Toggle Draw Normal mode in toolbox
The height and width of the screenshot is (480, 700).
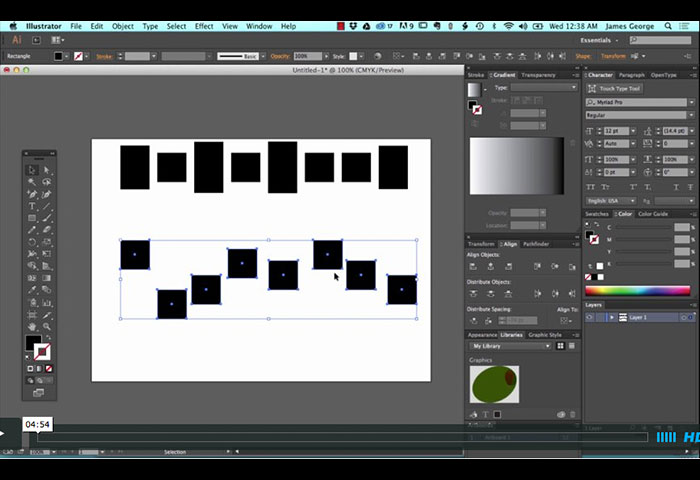[x=30, y=380]
